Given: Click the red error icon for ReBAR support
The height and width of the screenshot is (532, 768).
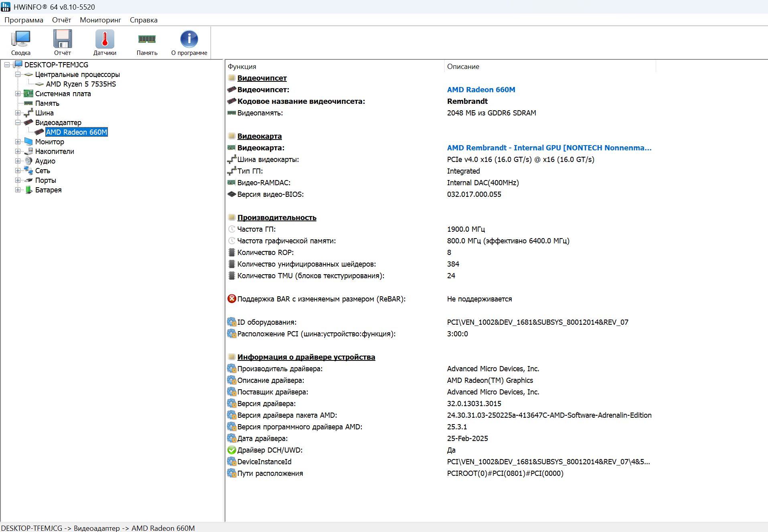Looking at the screenshot, I should coord(232,299).
